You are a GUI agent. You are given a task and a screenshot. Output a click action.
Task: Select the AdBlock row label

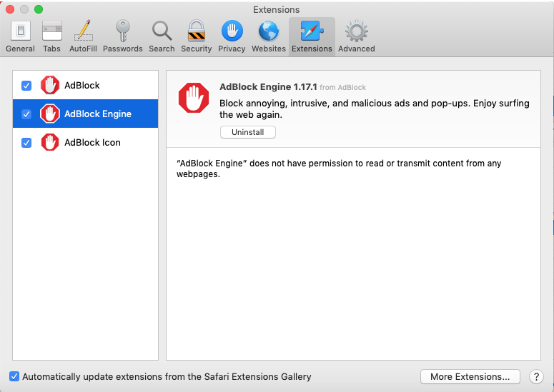click(82, 86)
